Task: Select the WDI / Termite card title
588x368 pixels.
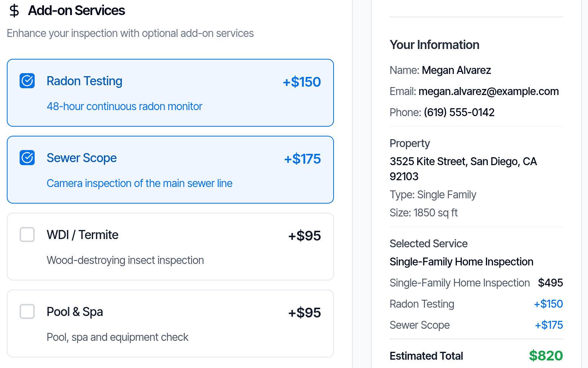Action: (83, 235)
